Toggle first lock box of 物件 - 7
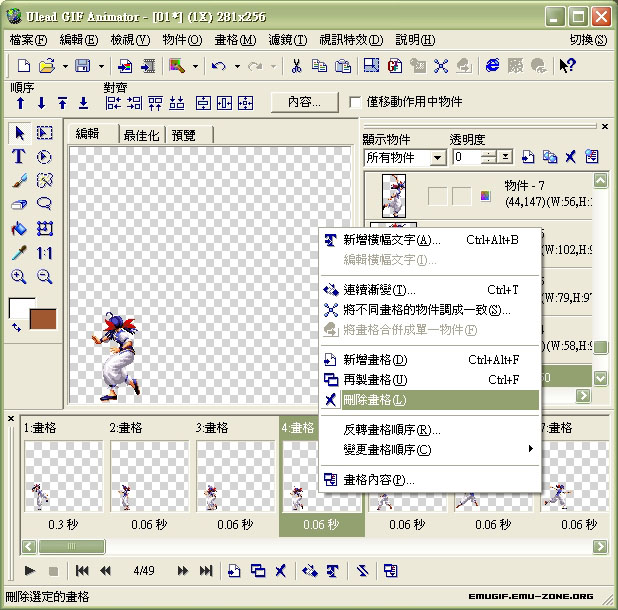The image size is (618, 610). 437,196
